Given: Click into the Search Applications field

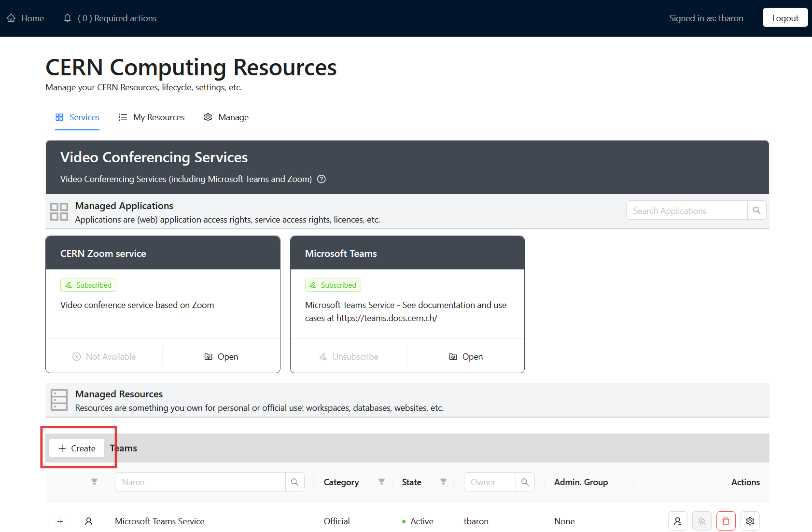Looking at the screenshot, I should (686, 210).
